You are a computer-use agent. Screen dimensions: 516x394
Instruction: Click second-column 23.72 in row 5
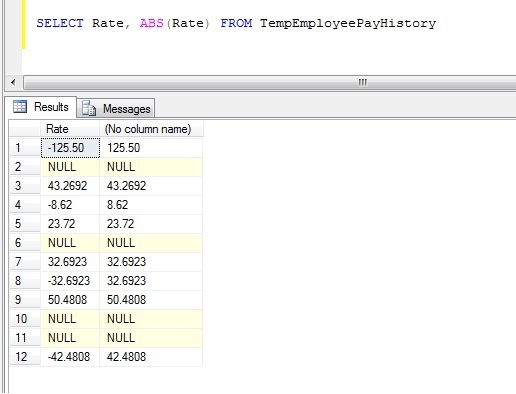coord(151,224)
